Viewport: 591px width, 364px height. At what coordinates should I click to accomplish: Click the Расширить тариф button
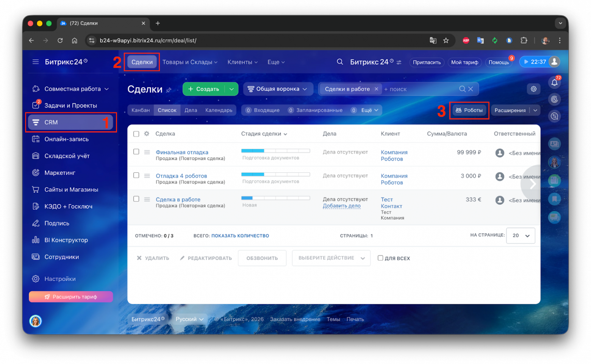pyautogui.click(x=71, y=297)
